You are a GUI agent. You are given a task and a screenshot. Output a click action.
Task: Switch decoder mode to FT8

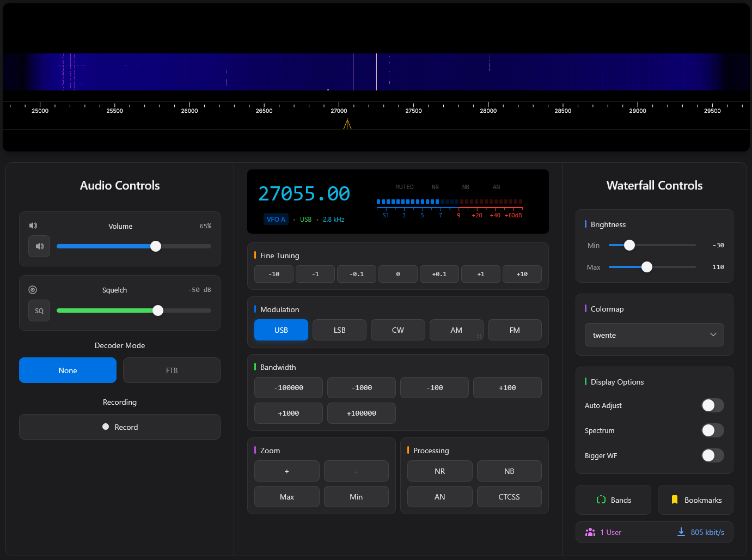click(x=172, y=370)
